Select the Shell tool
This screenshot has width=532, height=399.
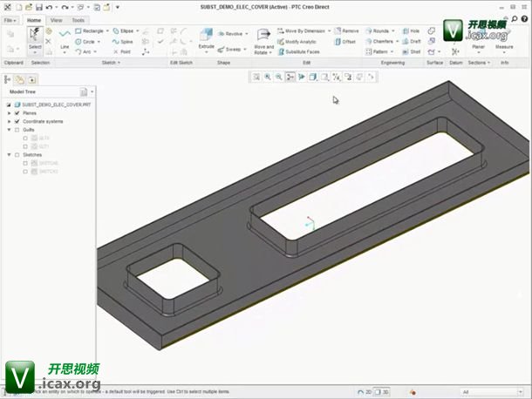coord(412,52)
